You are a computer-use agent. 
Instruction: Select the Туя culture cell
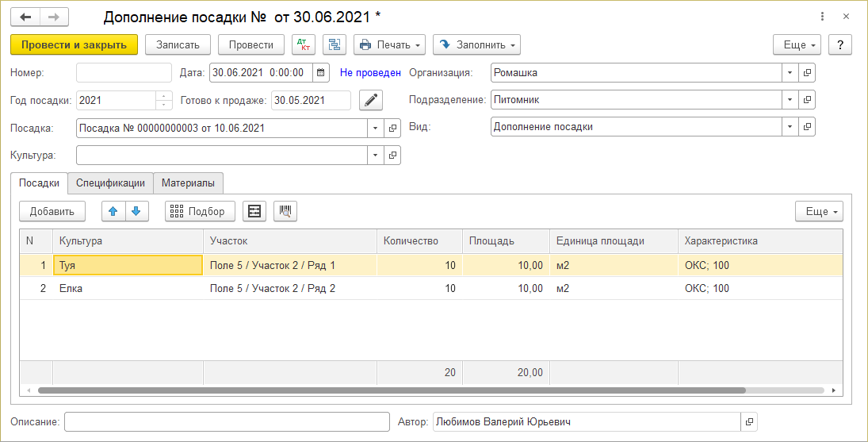click(128, 265)
